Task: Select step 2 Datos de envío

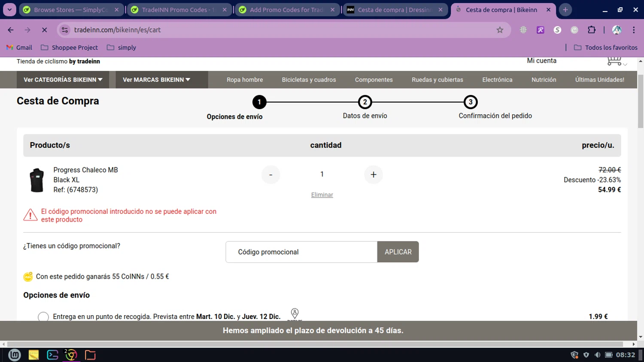Action: pos(365,102)
